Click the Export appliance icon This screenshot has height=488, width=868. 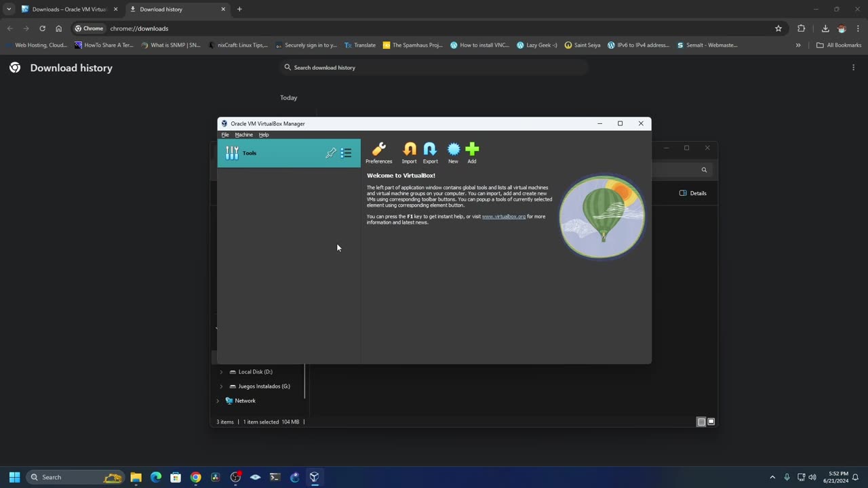tap(430, 152)
